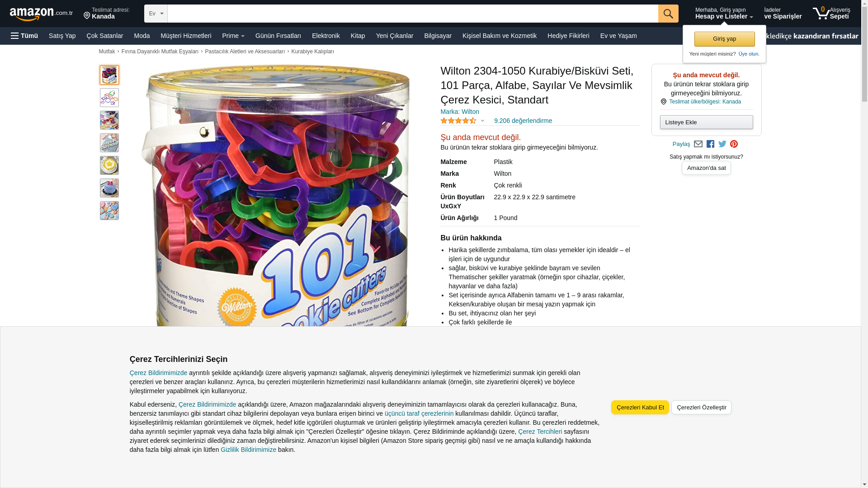Screen dimensions: 868x488
Task: Click the Giriş yap button
Action: (x=724, y=39)
